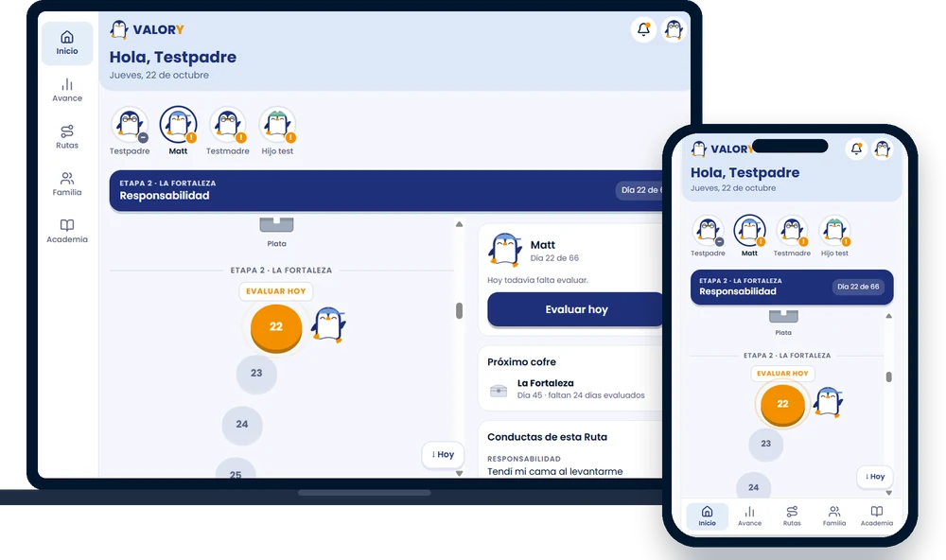946x560 pixels.
Task: Open the Academia tab in the phone bottom bar
Action: pyautogui.click(x=877, y=516)
